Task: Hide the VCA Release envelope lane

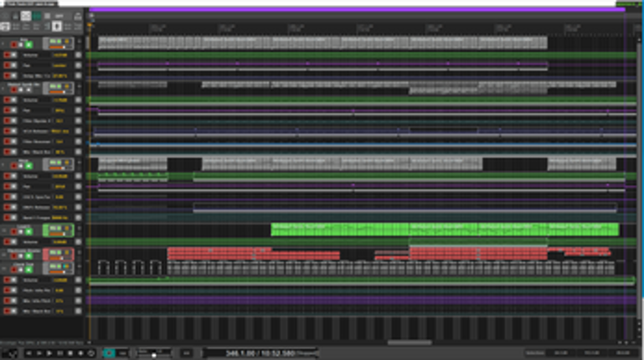Action: pos(78,131)
